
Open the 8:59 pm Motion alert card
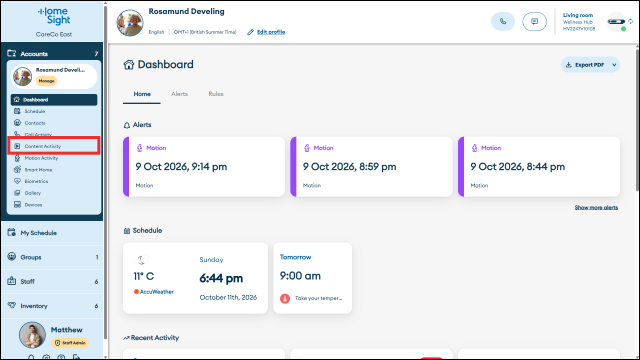point(371,167)
